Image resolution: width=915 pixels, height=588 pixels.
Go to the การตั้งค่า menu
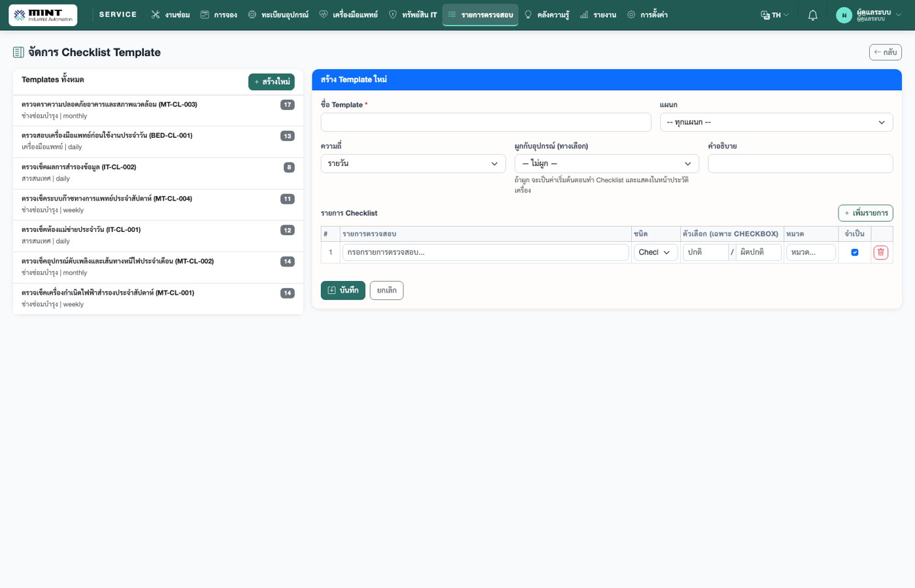coord(647,15)
